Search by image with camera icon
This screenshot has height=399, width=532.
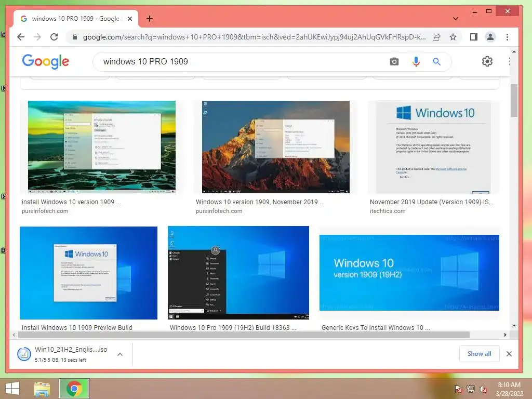coord(394,62)
